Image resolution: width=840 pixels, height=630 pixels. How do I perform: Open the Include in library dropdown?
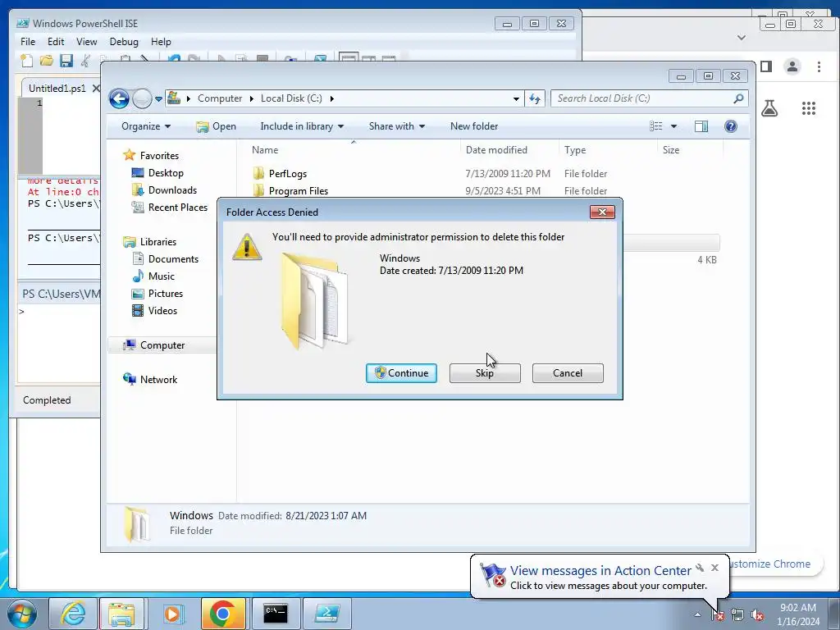[302, 126]
